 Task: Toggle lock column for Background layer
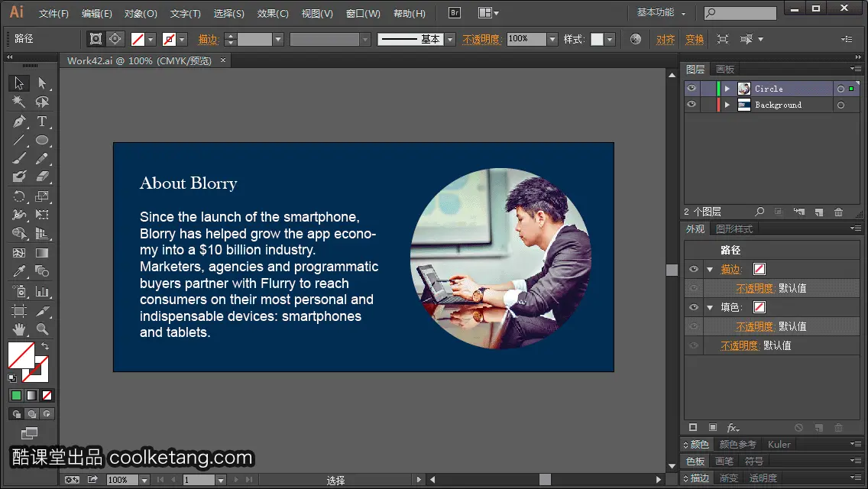pos(707,105)
